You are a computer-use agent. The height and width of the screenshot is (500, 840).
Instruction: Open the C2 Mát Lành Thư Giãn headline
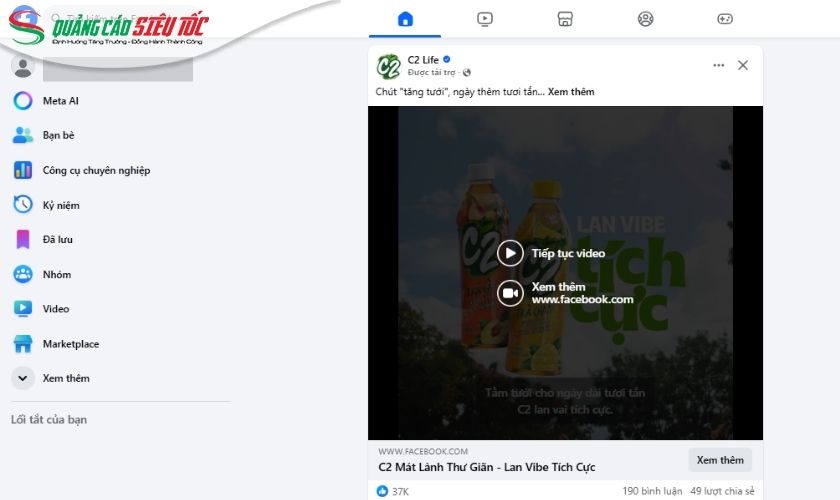point(486,467)
